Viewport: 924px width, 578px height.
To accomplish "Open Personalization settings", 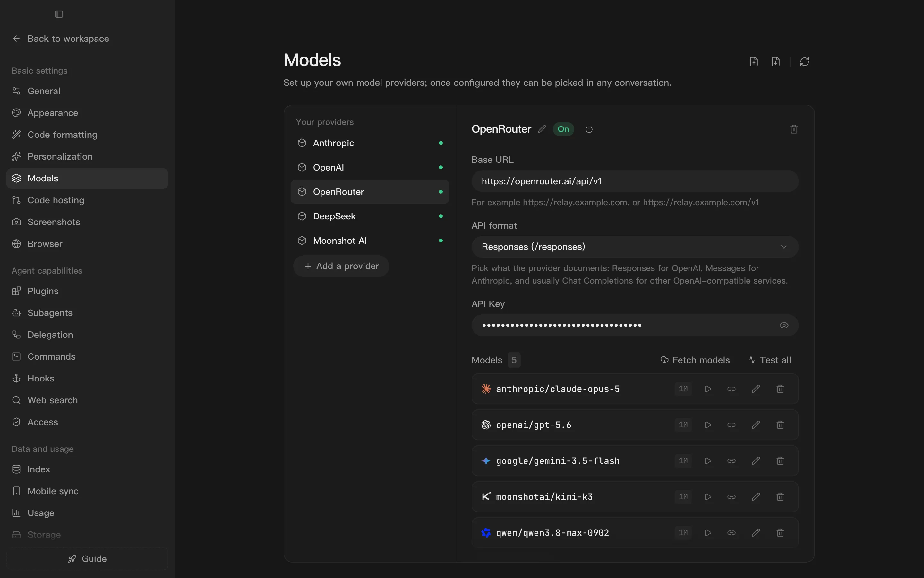I will [87, 156].
